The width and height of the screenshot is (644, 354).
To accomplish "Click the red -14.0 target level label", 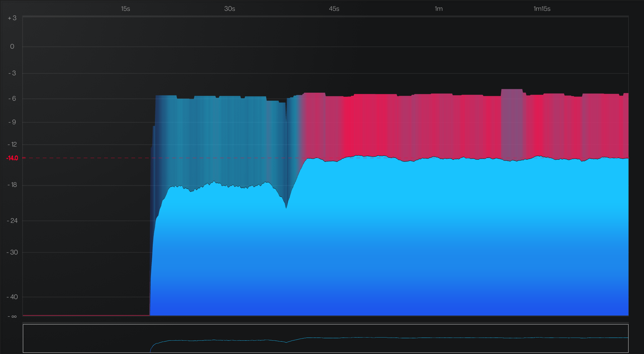I will (12, 158).
